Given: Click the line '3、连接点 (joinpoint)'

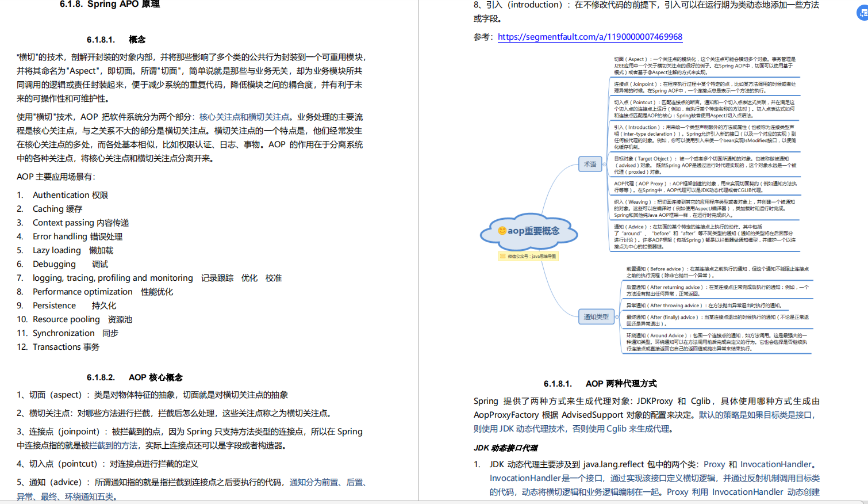Looking at the screenshot, I should click(190, 432).
